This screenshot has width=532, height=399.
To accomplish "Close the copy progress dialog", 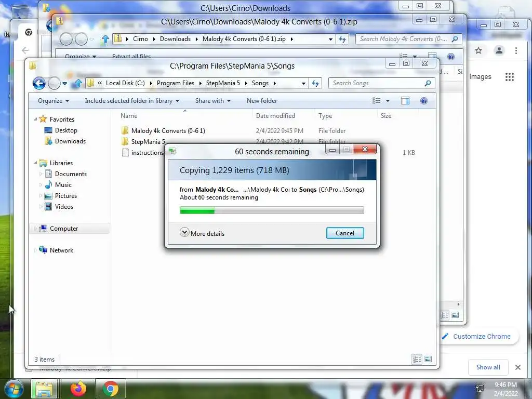I will (x=365, y=149).
